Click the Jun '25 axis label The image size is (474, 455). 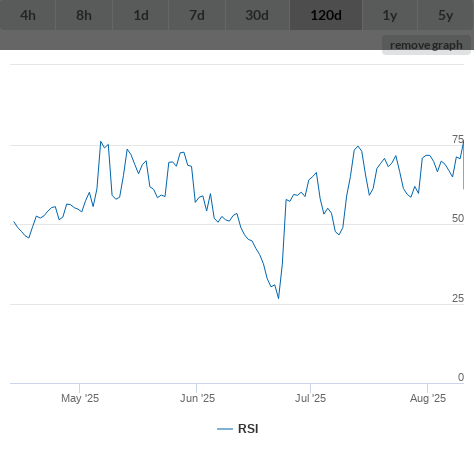[197, 398]
